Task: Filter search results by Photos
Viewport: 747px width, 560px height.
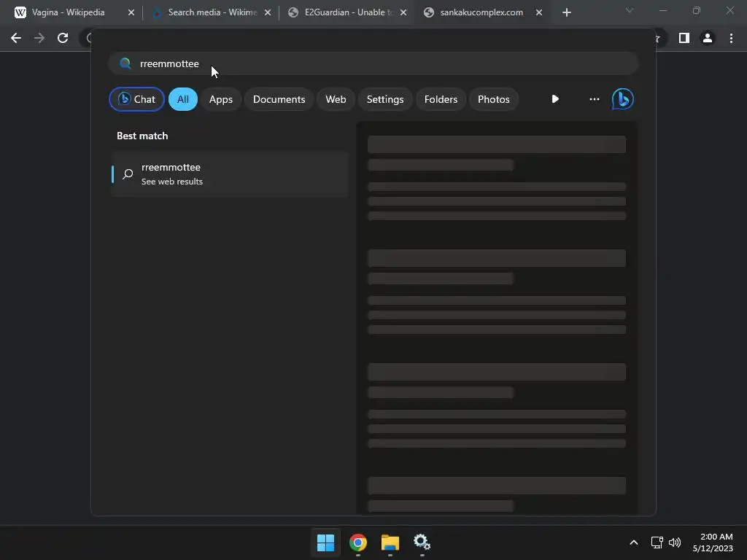Action: (494, 99)
